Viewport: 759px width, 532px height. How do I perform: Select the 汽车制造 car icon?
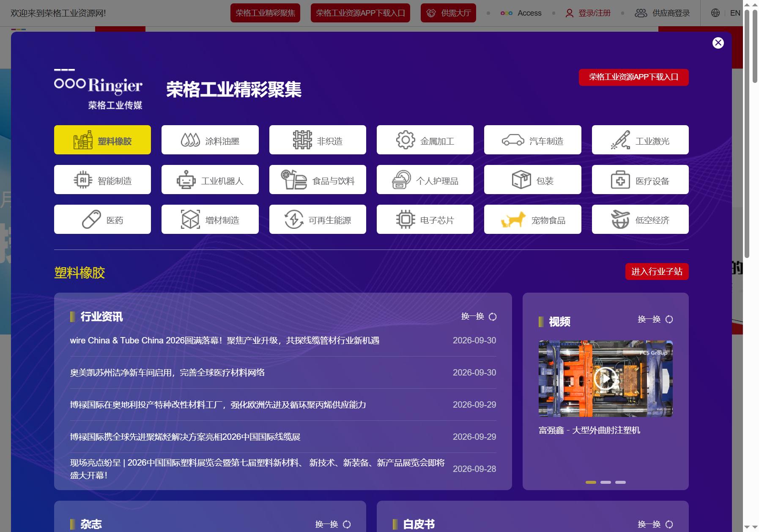click(513, 140)
